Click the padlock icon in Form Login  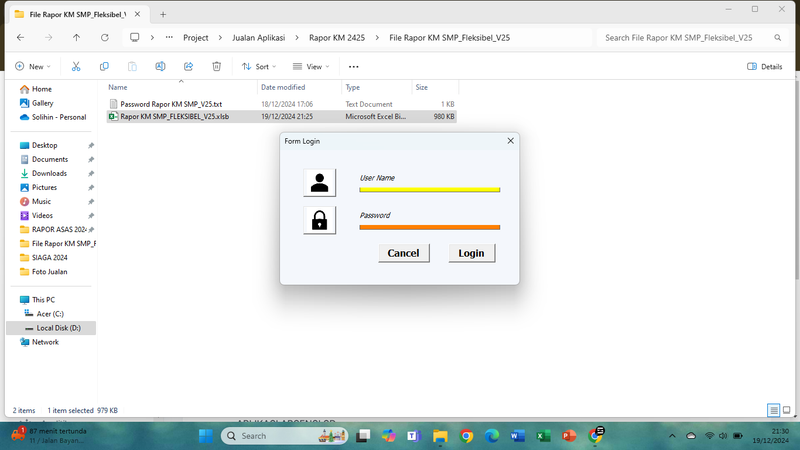319,220
